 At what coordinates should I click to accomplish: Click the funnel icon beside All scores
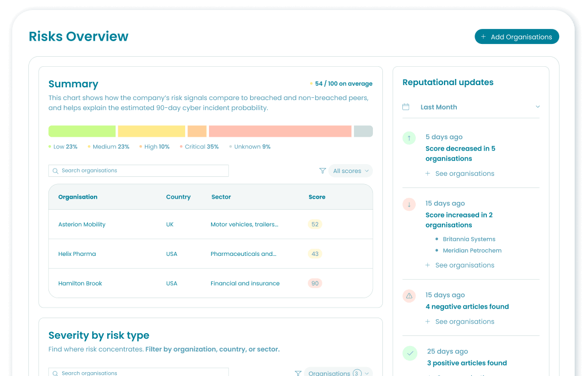[x=322, y=171]
